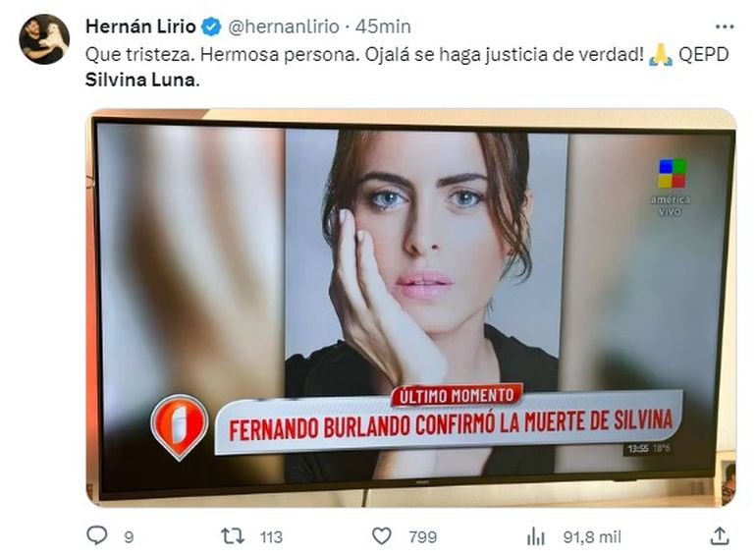Viewport: 756px width, 558px height.
Task: Open view analytics bar chart icon
Action: pyautogui.click(x=536, y=535)
